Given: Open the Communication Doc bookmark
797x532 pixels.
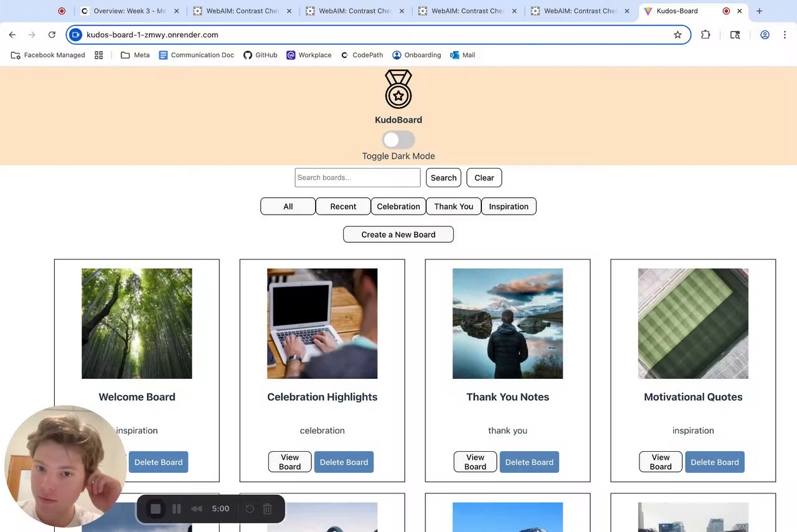Looking at the screenshot, I should [196, 55].
